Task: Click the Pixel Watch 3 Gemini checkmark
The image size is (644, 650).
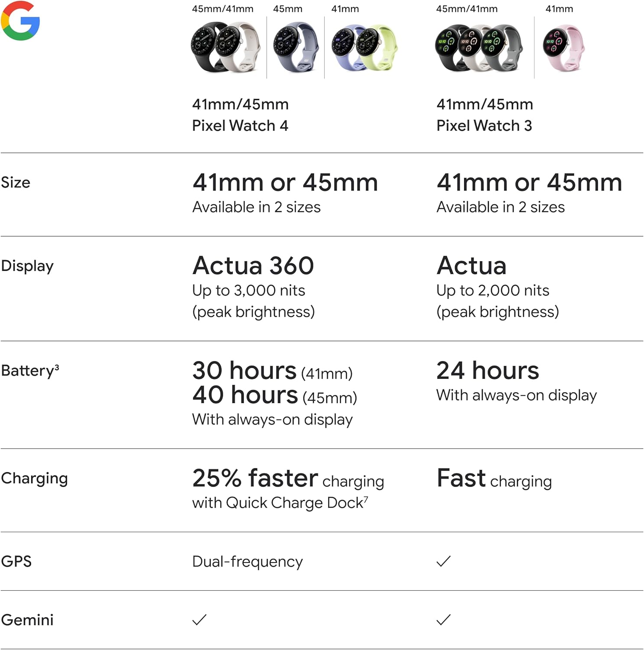Action: pyautogui.click(x=443, y=620)
